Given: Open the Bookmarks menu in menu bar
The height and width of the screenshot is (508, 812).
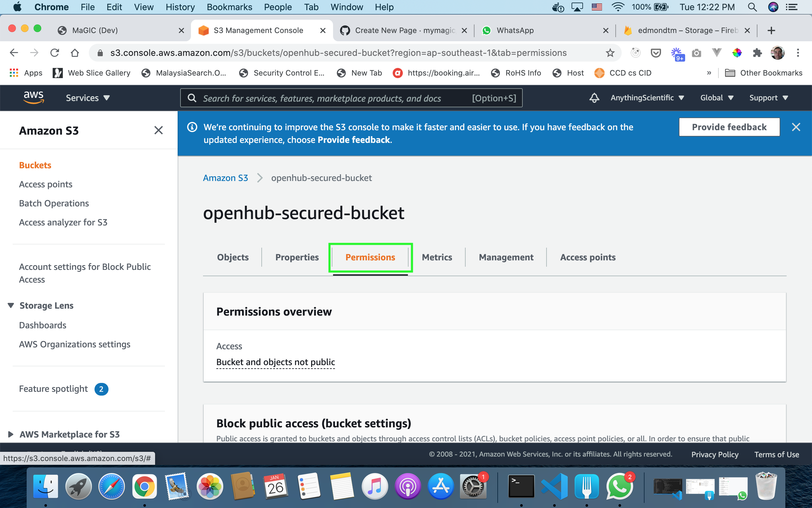Looking at the screenshot, I should (229, 7).
